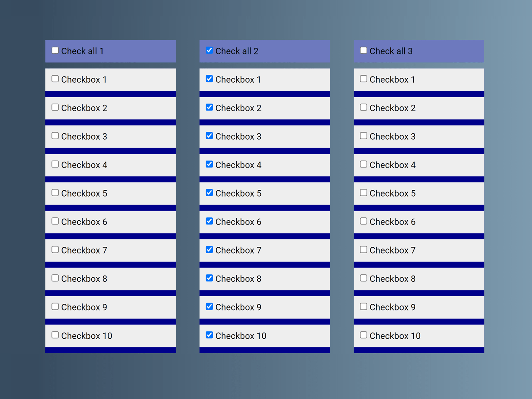
Task: Enable Checkbox 5 in the first column
Action: point(55,192)
